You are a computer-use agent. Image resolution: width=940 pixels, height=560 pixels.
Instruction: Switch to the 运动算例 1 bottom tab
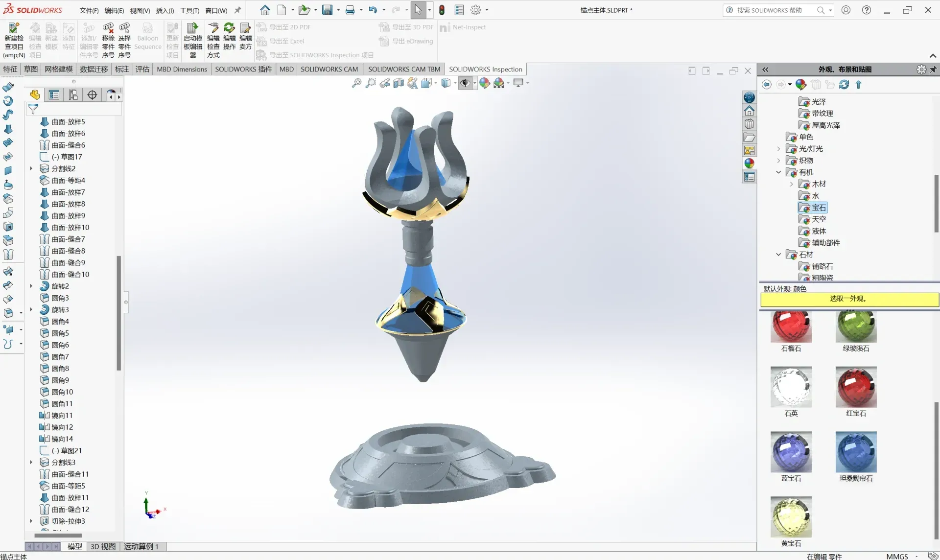[x=141, y=546]
